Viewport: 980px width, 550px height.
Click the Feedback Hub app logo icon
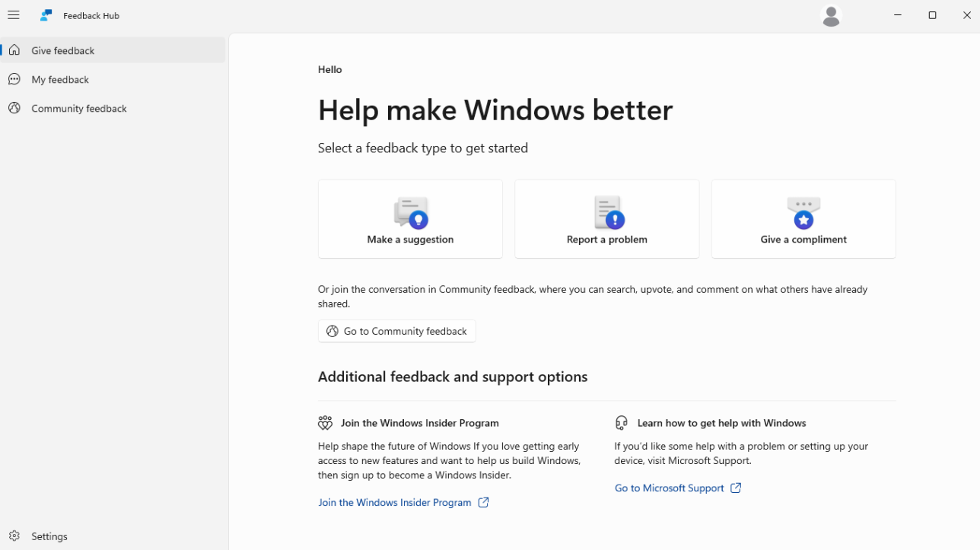[46, 15]
